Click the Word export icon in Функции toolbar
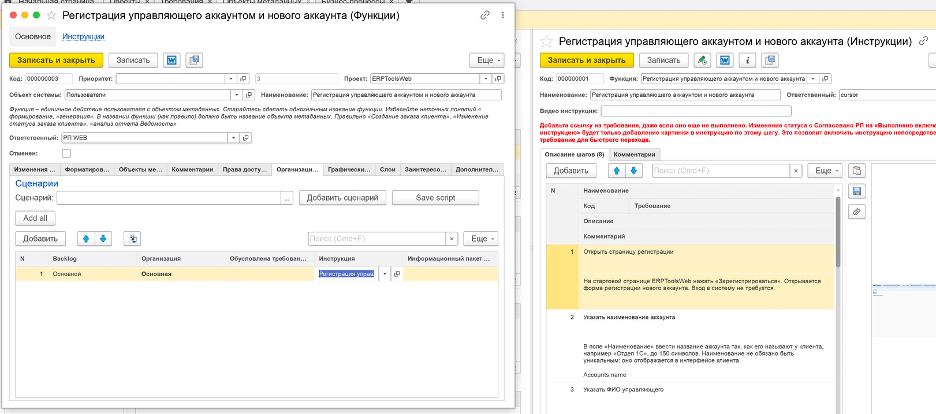 [x=171, y=60]
